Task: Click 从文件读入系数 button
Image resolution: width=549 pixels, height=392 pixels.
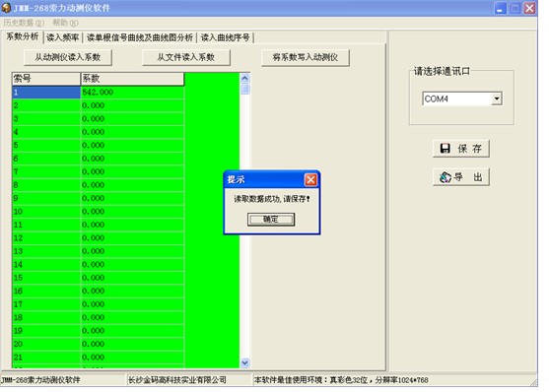Action: 186,57
